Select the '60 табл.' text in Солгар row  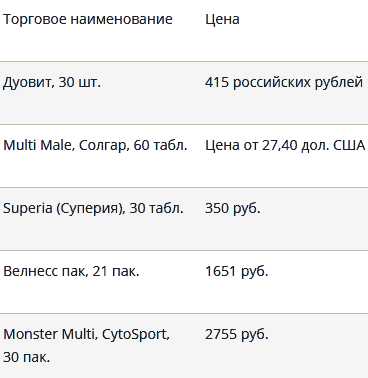coord(160,145)
